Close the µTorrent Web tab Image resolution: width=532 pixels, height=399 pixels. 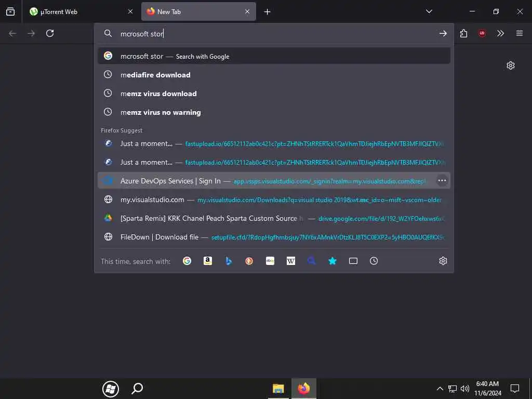click(x=130, y=11)
